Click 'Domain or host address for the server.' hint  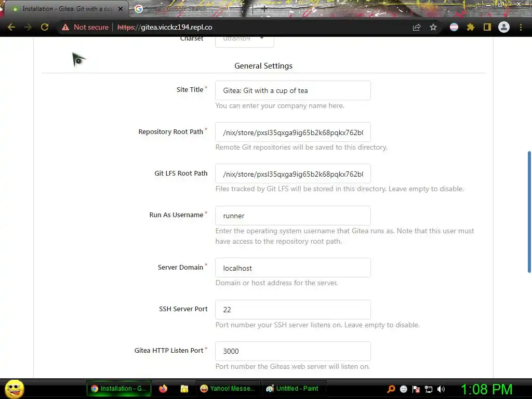tap(276, 283)
